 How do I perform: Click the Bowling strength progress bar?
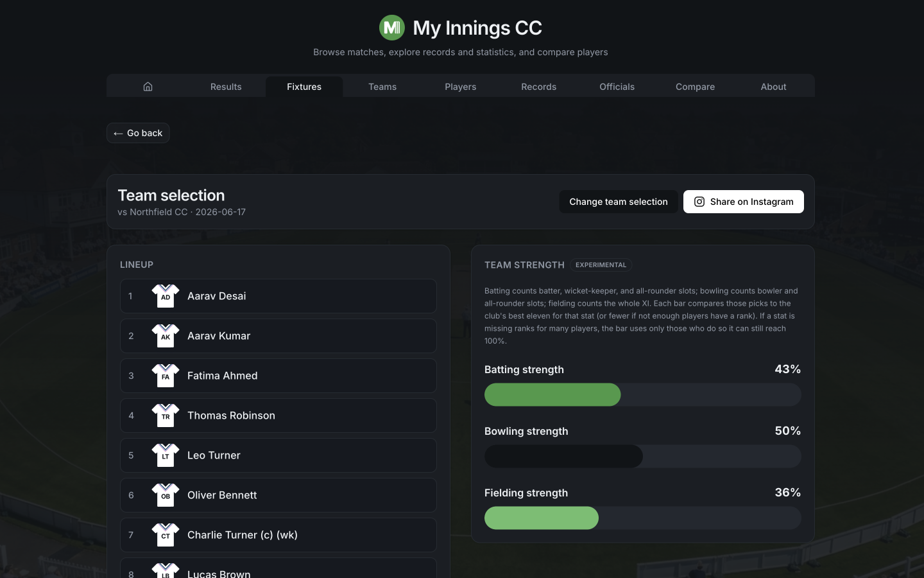coord(643,456)
